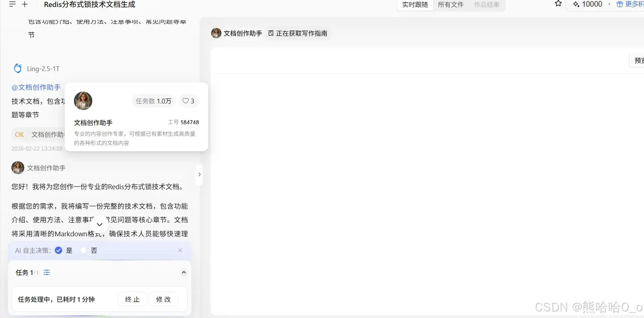Click the 10000 credits value
Viewport: 644px width, 318px height.
592,4
